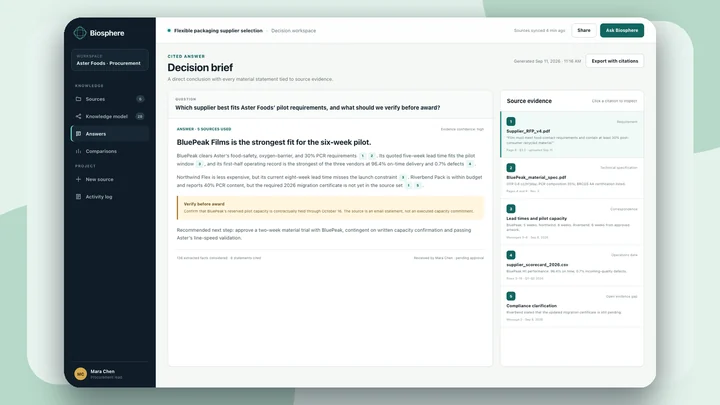Click 'Decision workspace' breadcrumb
This screenshot has width=720, height=405.
coord(293,31)
